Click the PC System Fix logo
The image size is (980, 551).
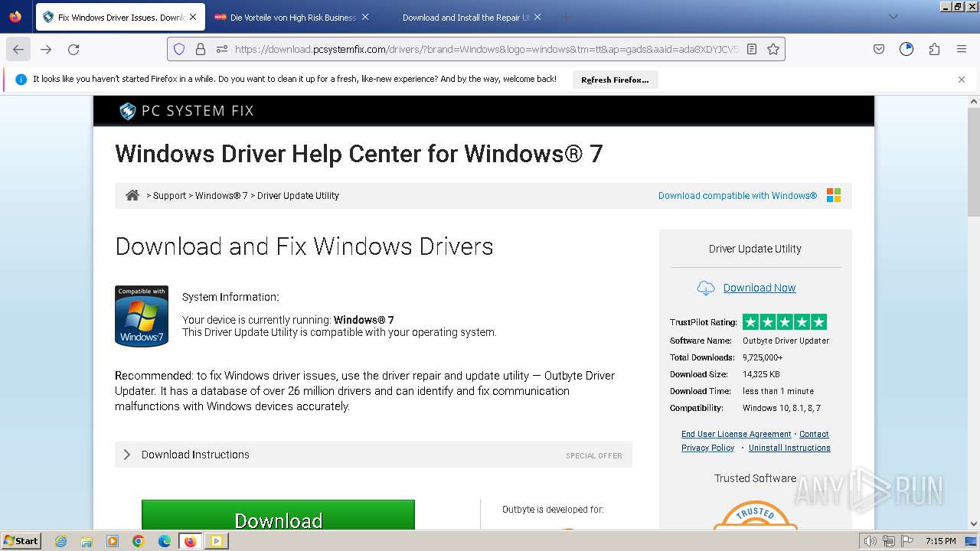click(x=186, y=111)
